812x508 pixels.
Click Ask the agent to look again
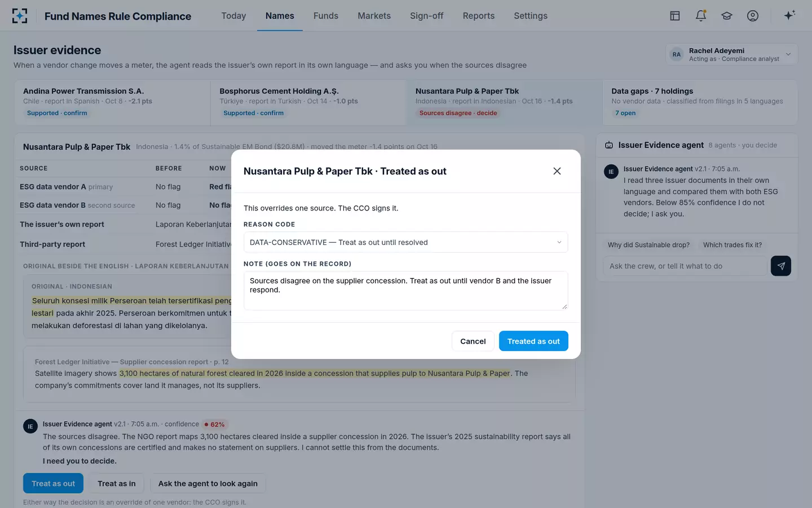(x=208, y=484)
